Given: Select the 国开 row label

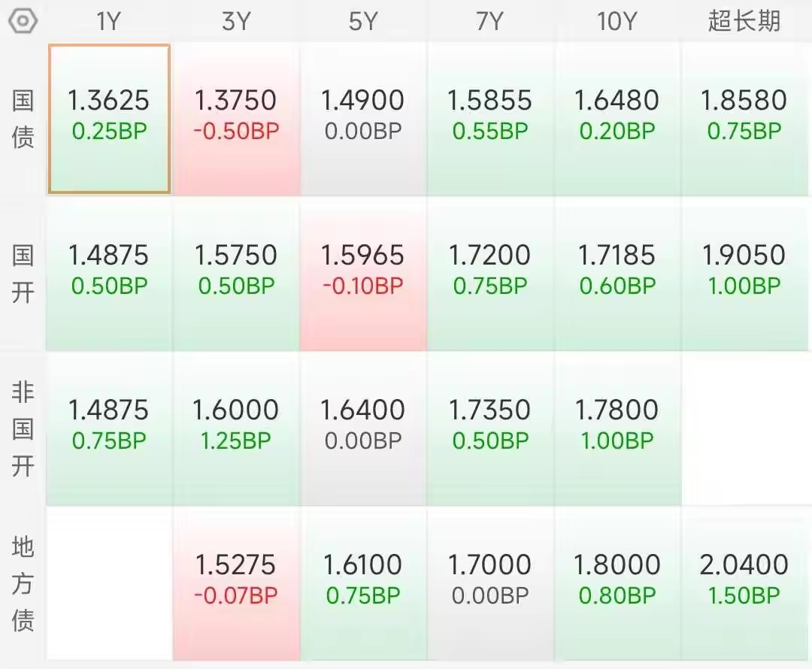Looking at the screenshot, I should (x=23, y=274).
